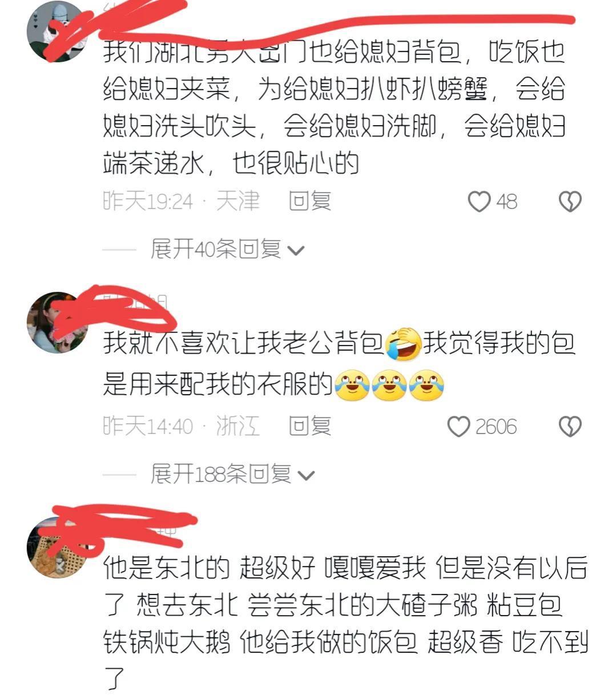Image resolution: width=616 pixels, height=699 pixels.
Task: Reply to the Zhejiang comment via 回复
Action: pos(310,426)
